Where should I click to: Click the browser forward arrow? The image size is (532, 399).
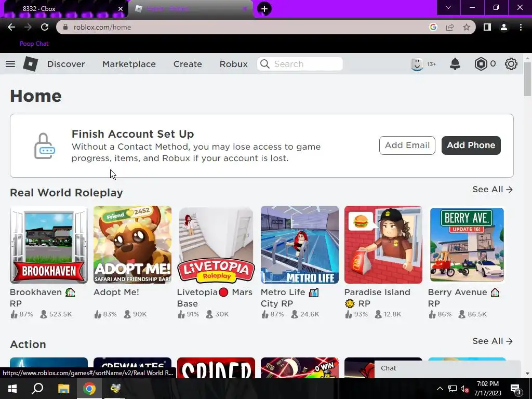click(x=28, y=27)
